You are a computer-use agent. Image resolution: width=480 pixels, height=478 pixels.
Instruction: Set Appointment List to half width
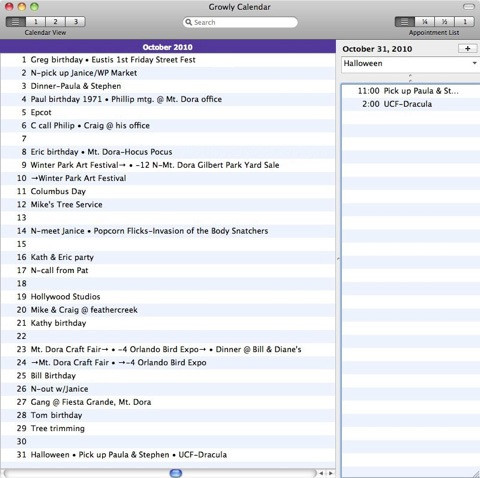[x=444, y=22]
